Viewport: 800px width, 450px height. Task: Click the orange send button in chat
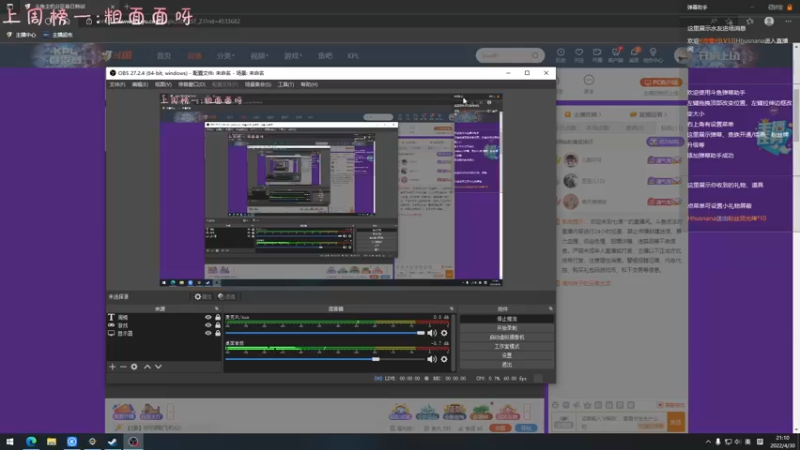pos(676,422)
